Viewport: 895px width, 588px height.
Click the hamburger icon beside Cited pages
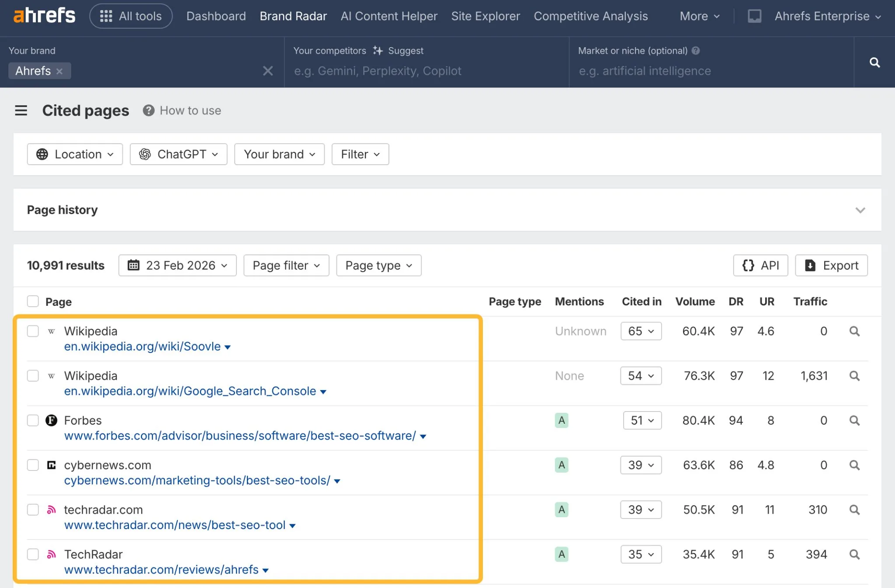tap(21, 111)
